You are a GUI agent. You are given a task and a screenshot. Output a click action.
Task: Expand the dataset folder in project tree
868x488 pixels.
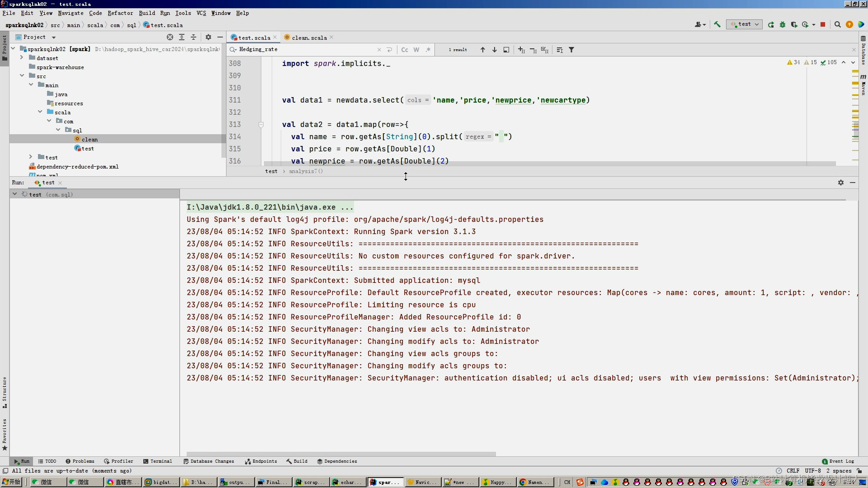coord(22,58)
